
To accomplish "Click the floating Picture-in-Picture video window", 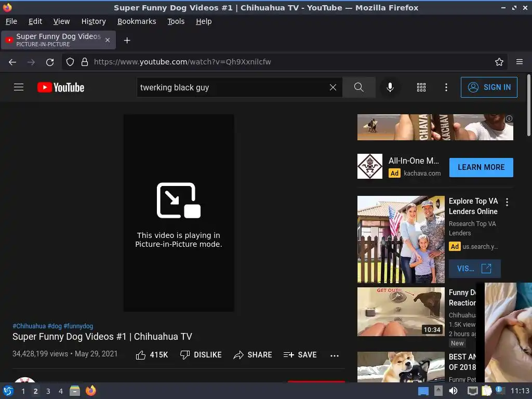I will (x=504, y=332).
